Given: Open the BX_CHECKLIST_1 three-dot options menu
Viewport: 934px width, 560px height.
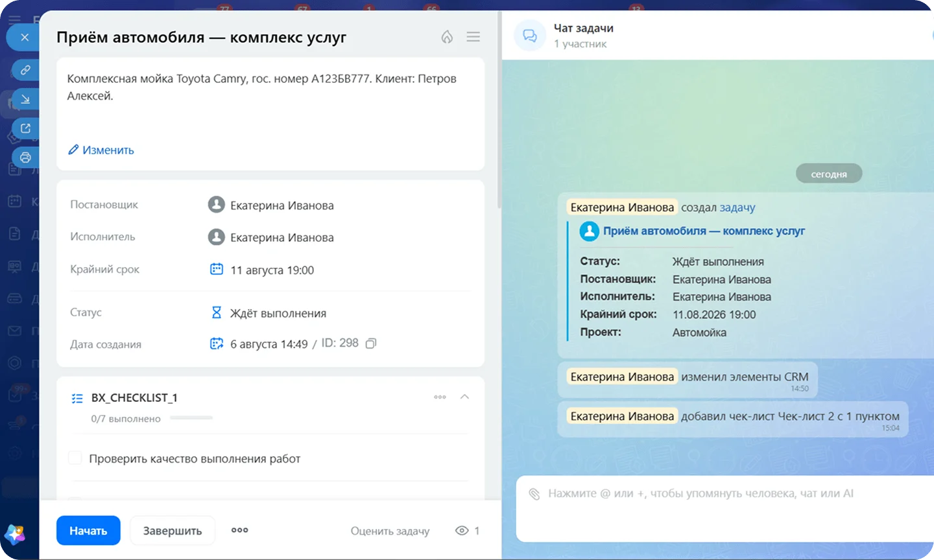Looking at the screenshot, I should coord(440,397).
